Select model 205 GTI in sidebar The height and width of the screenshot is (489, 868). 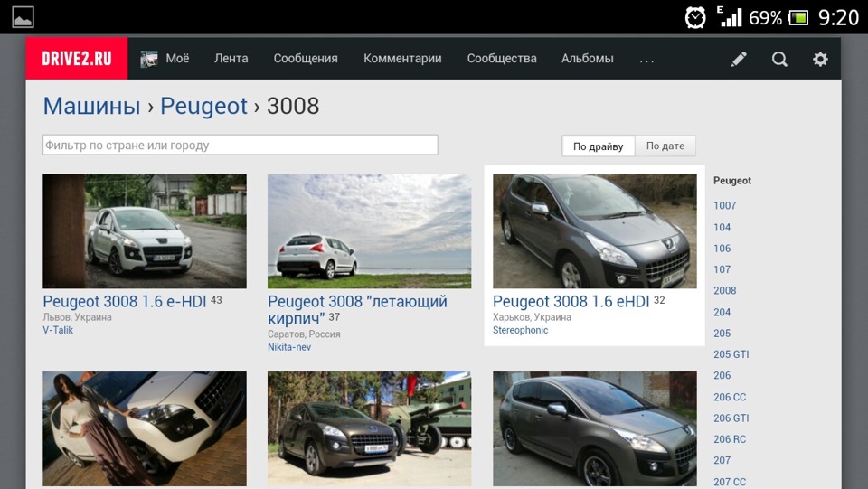pyautogui.click(x=731, y=354)
